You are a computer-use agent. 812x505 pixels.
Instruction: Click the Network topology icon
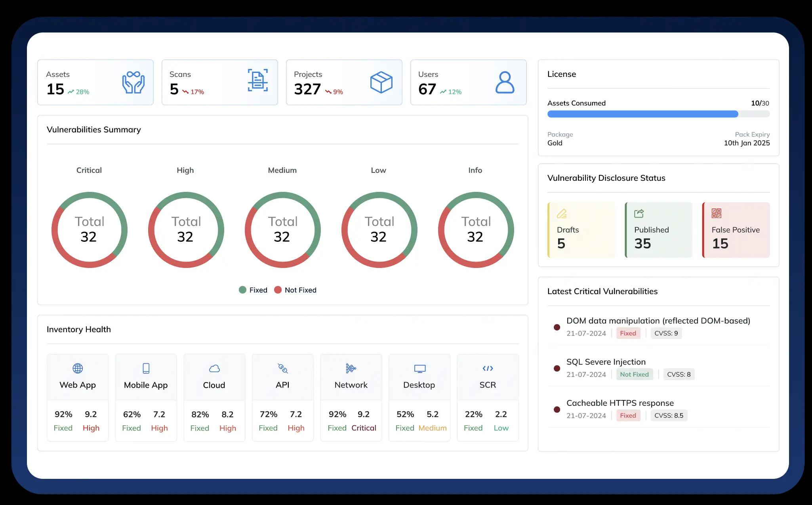point(351,368)
